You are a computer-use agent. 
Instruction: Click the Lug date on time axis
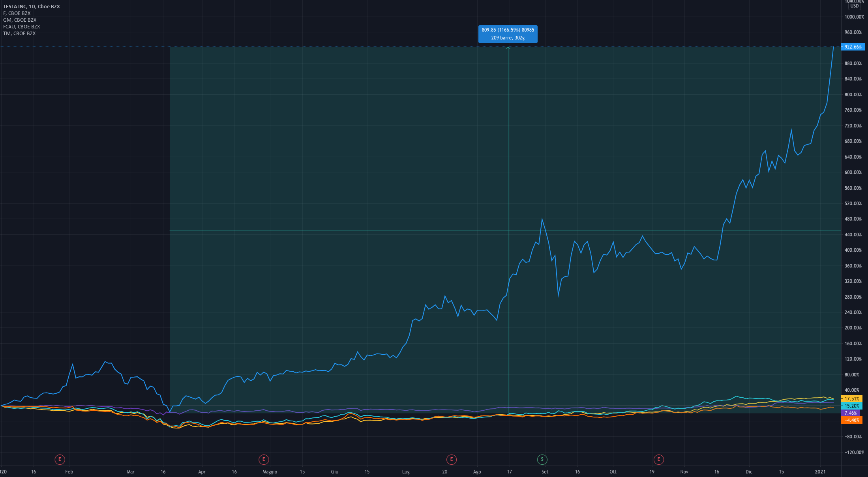point(406,472)
